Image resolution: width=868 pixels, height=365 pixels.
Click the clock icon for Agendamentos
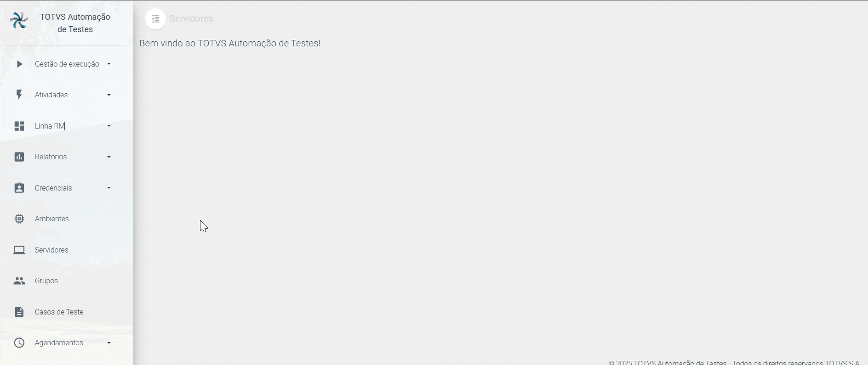(19, 343)
